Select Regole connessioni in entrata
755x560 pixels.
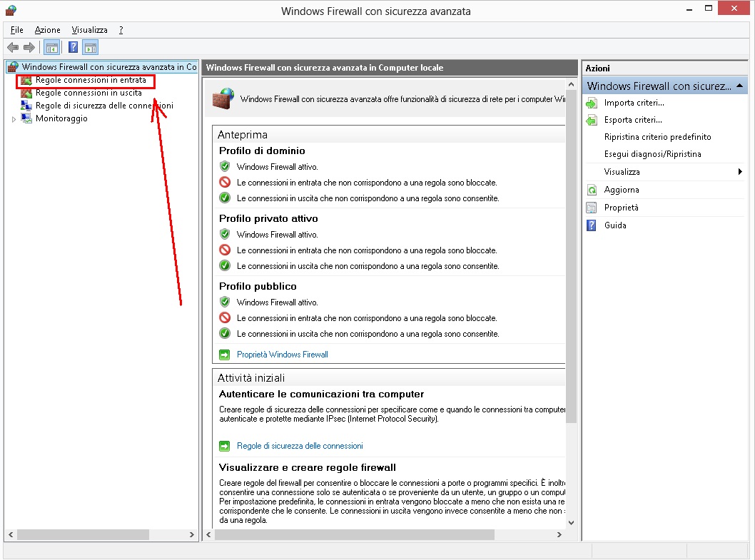91,81
